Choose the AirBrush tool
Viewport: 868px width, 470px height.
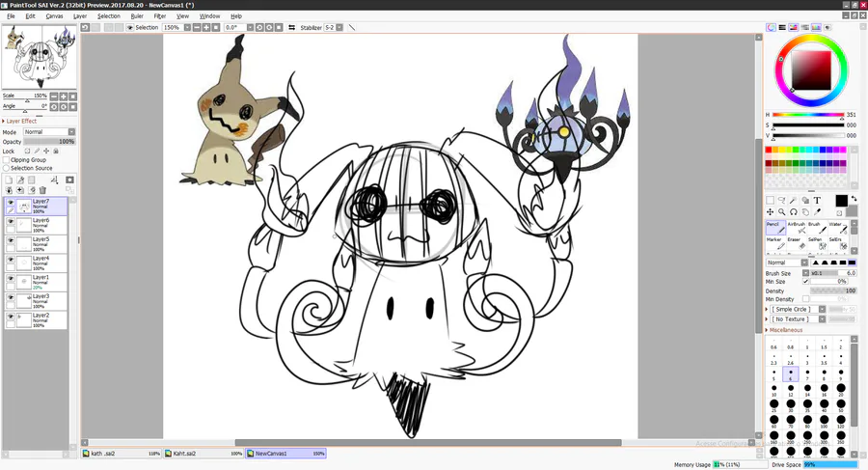coord(797,228)
